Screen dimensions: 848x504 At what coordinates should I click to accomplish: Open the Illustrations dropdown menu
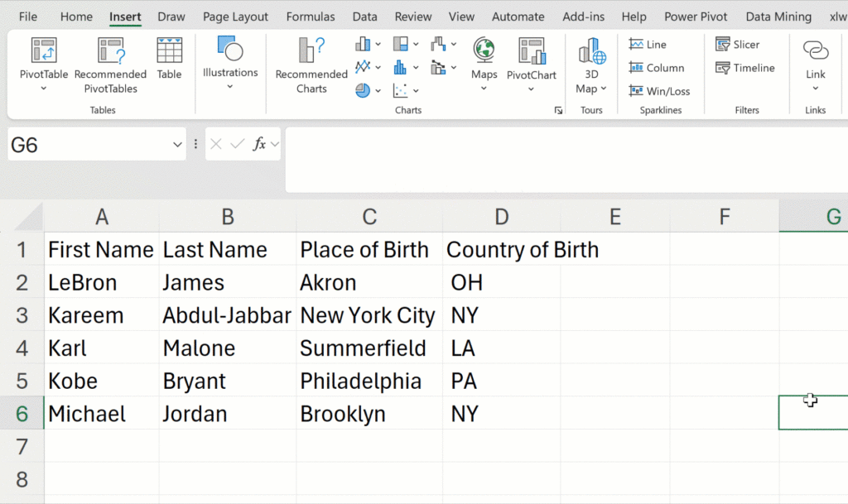tap(230, 86)
